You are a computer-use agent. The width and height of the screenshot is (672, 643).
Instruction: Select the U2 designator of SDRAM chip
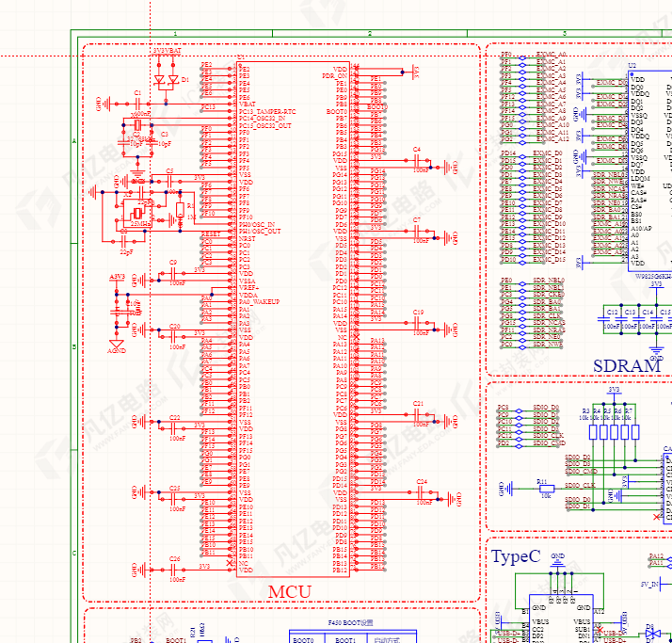[x=632, y=65]
